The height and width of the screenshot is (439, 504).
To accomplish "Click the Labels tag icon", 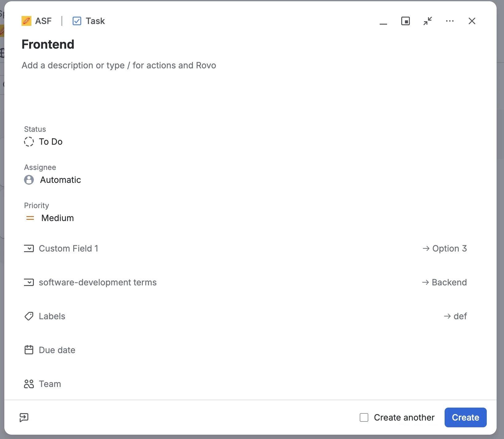I will click(x=29, y=316).
